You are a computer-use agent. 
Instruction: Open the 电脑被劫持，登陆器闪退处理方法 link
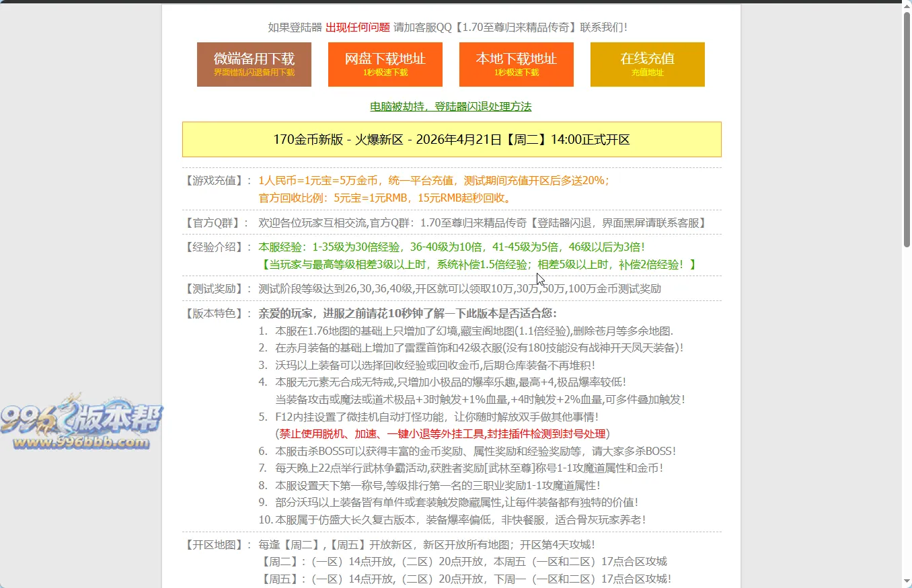449,106
